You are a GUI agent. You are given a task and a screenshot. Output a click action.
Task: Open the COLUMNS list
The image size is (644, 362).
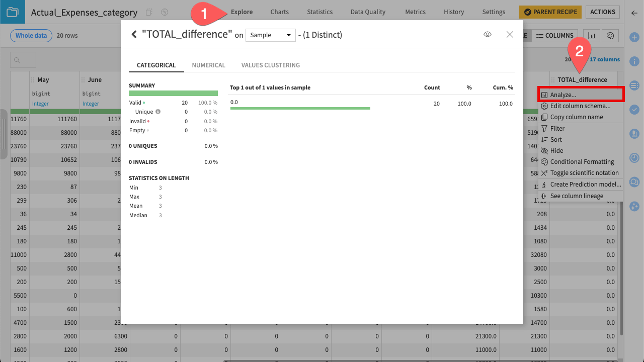pos(555,35)
